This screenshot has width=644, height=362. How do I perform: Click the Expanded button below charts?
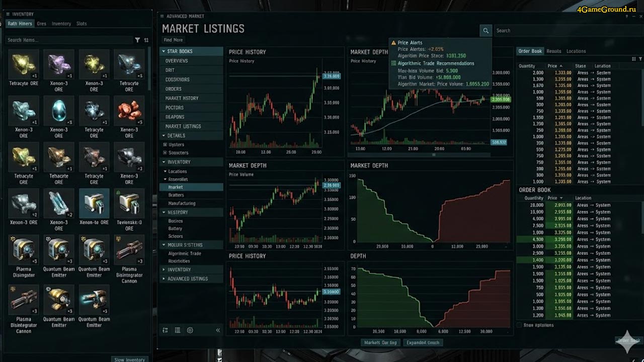[423, 342]
